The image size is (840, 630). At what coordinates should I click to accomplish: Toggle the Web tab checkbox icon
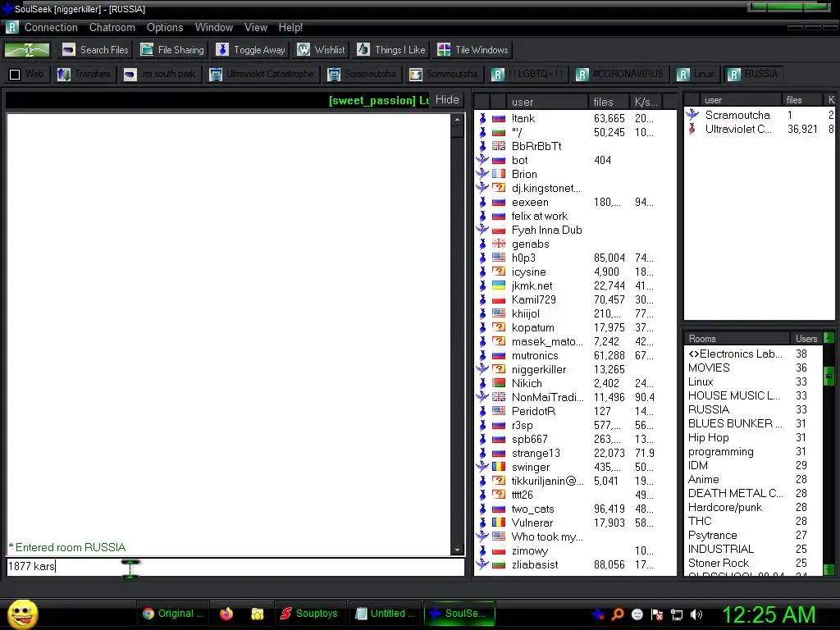click(x=15, y=74)
